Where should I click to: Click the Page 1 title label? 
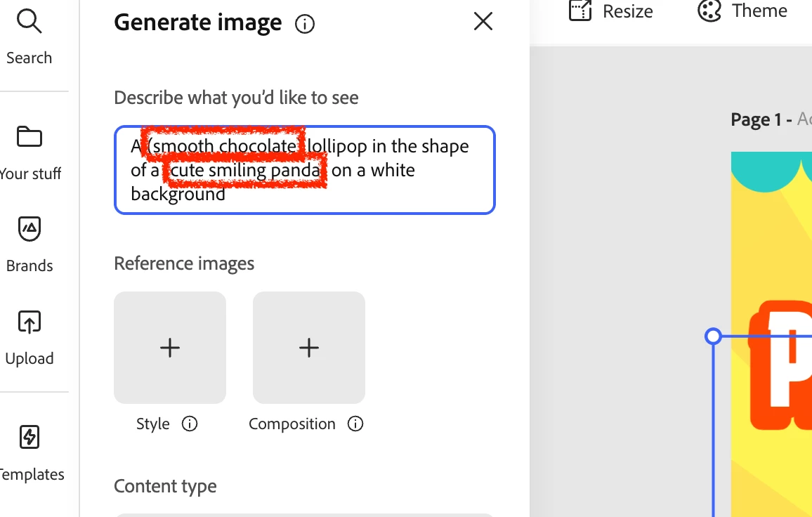tap(761, 119)
